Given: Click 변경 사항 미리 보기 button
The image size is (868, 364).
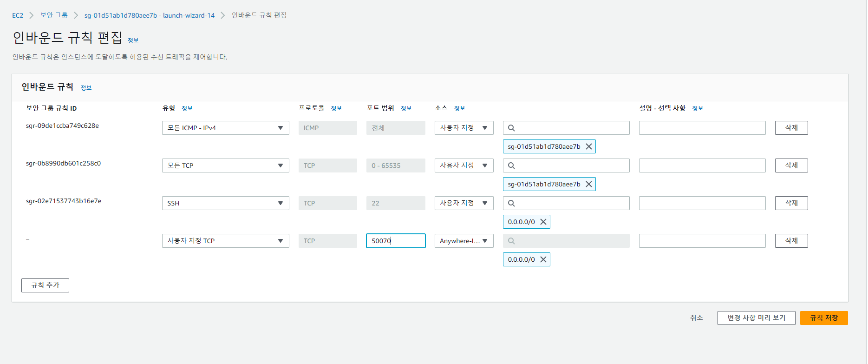Looking at the screenshot, I should 756,318.
